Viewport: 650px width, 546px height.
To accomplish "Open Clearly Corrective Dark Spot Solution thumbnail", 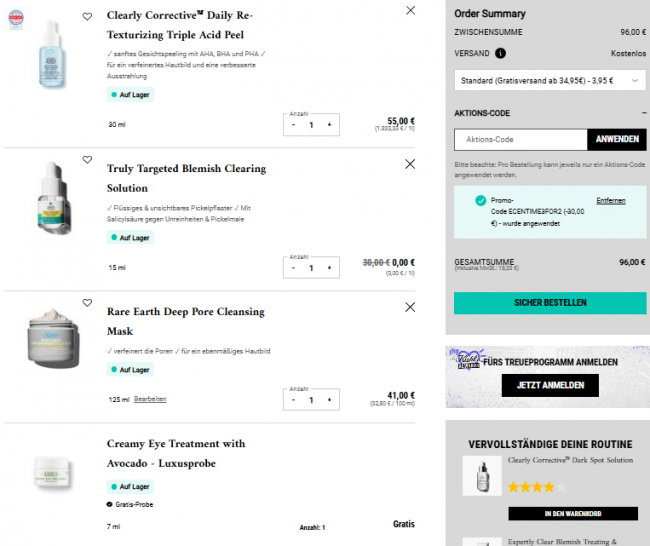I will click(x=482, y=475).
